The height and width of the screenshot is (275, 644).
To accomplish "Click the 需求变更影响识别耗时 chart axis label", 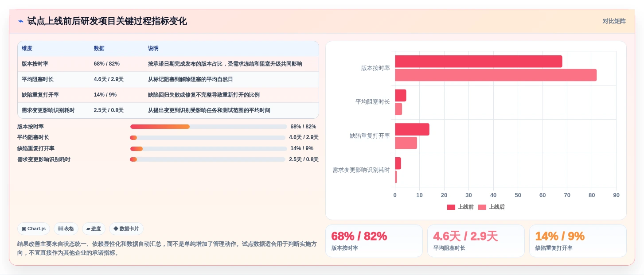I will tap(361, 170).
